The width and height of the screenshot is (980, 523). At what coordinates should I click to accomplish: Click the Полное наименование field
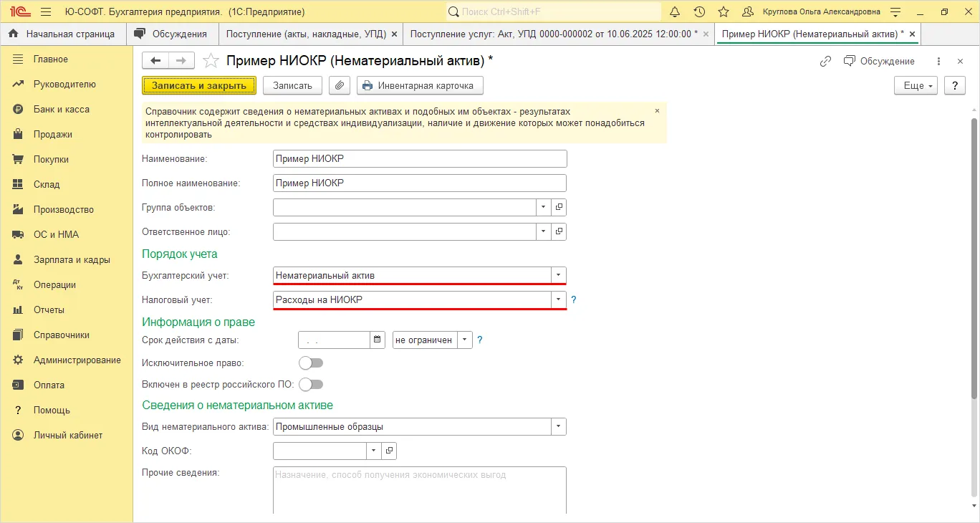point(420,183)
